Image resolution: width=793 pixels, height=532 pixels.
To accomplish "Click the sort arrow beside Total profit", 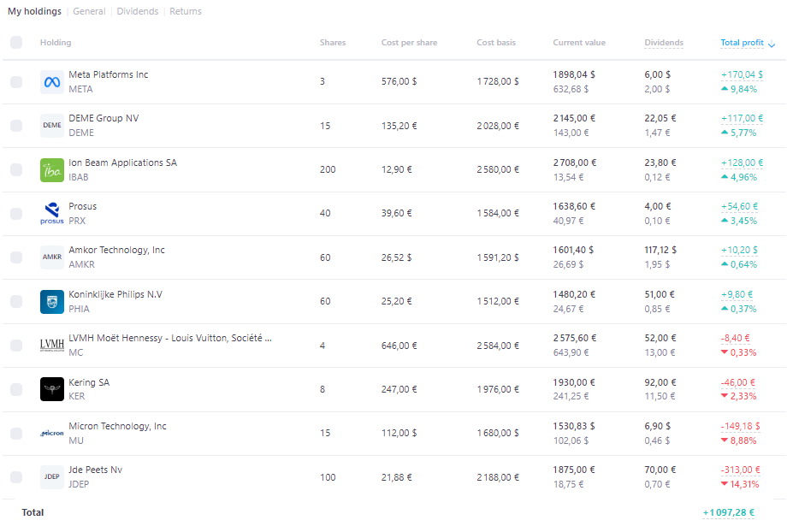I will tap(772, 44).
